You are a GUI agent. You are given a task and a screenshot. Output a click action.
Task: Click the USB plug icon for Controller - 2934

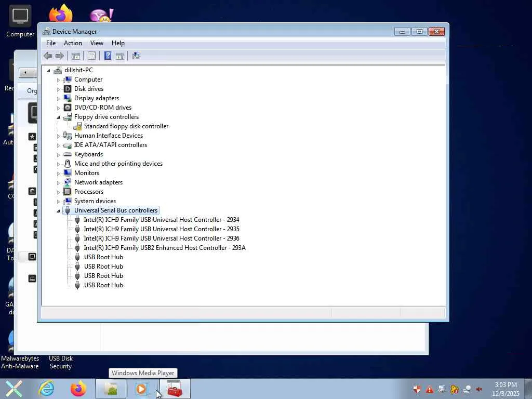coord(77,220)
